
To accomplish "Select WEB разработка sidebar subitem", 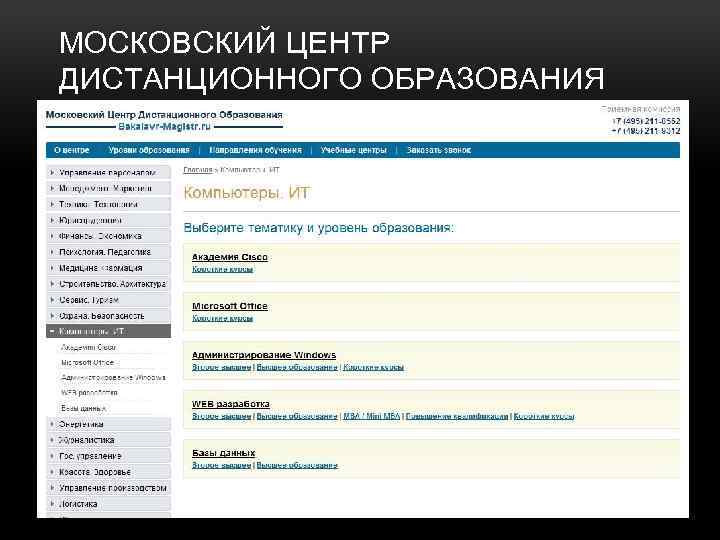I will [x=89, y=393].
